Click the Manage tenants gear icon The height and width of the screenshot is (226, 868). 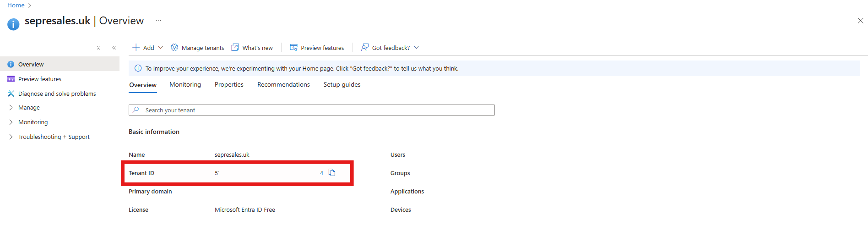click(174, 47)
